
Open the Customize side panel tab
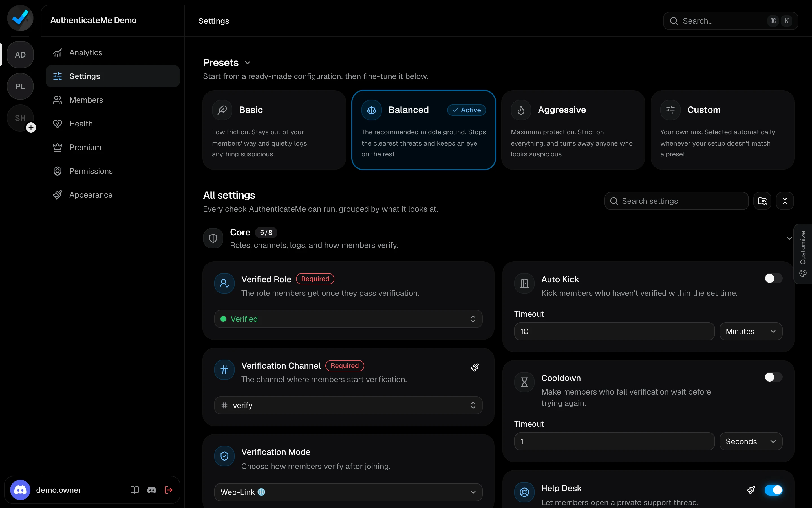click(803, 254)
